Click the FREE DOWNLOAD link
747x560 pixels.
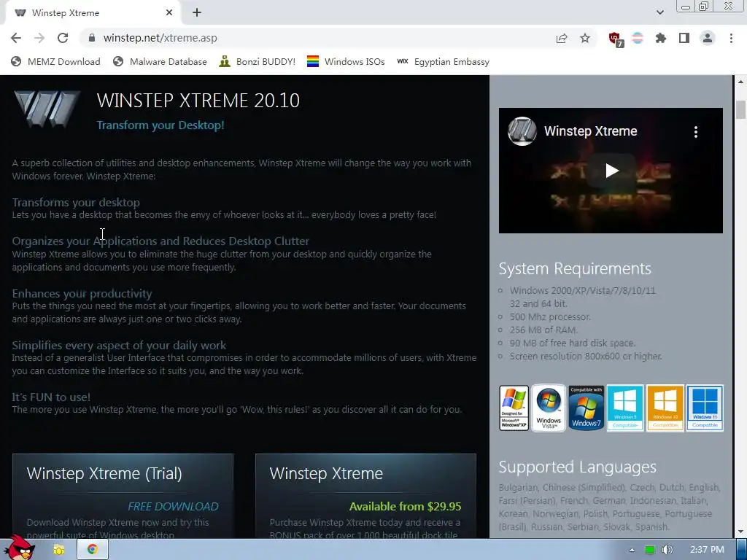coord(173,507)
